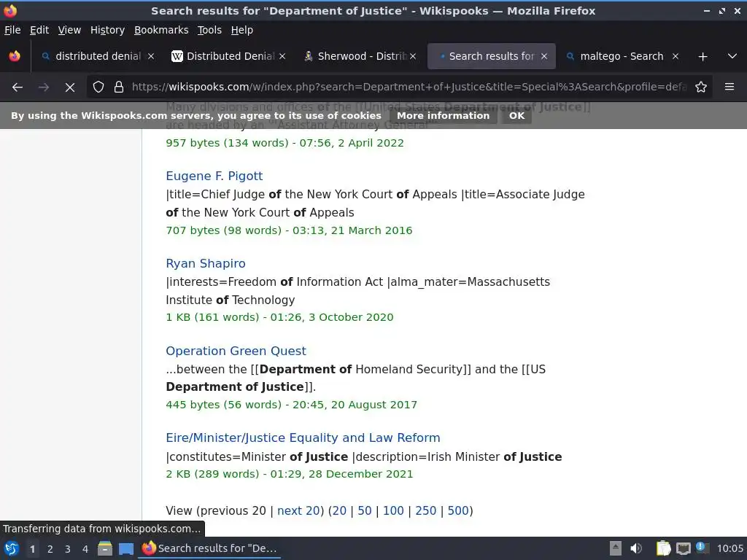Expand the list all tabs chevron
Screen dimensions: 747x560
pyautogui.click(x=732, y=56)
